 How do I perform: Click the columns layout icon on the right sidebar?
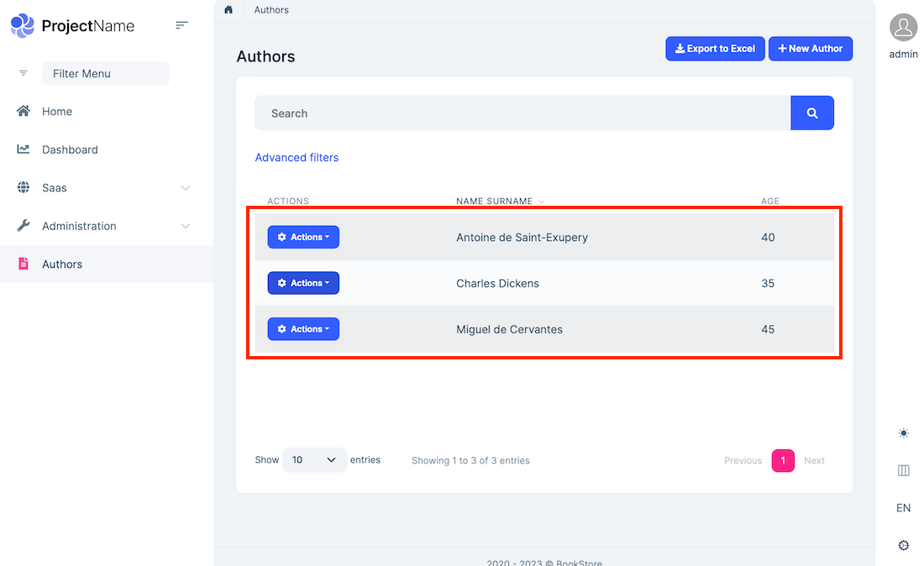pyautogui.click(x=903, y=471)
